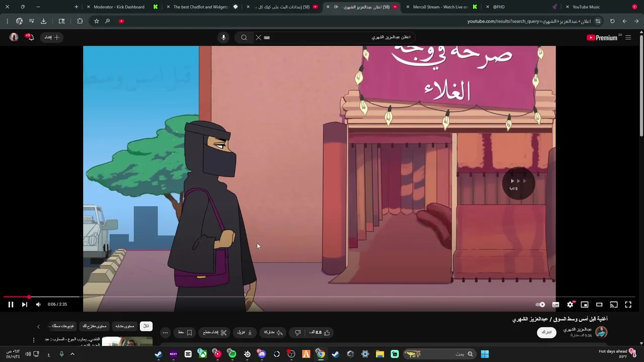The image size is (644, 362).
Task: Download the video via تنزيل button
Action: pos(245,332)
